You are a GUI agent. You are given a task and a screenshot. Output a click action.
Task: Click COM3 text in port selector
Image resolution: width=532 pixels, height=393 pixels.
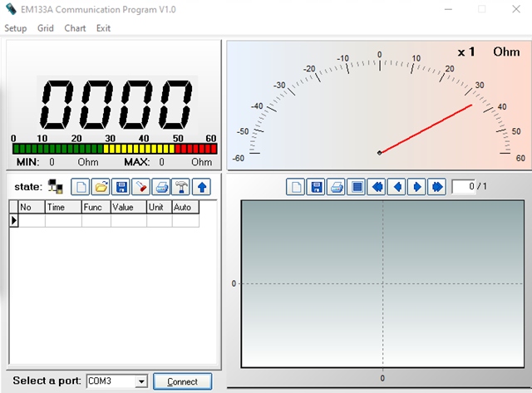100,381
